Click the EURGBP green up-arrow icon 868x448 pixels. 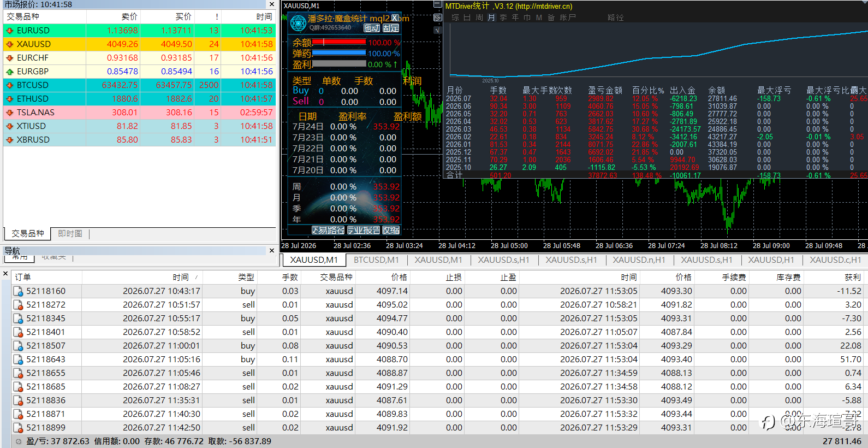[x=10, y=72]
